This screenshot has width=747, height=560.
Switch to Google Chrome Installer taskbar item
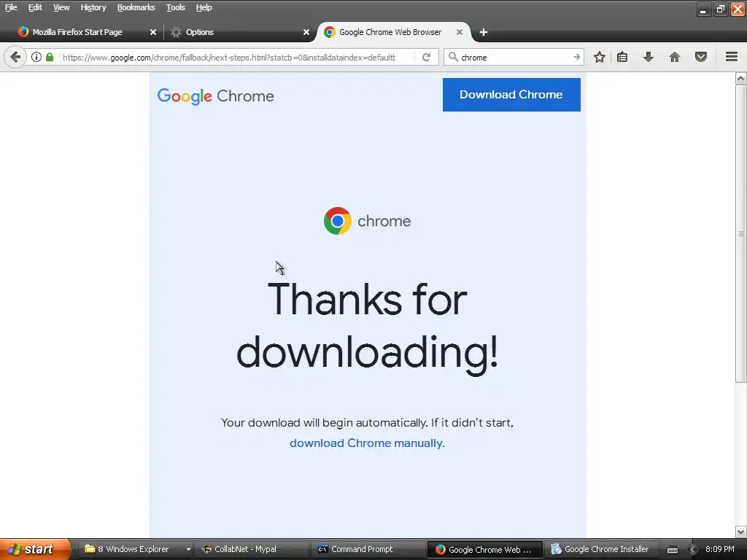pos(600,549)
